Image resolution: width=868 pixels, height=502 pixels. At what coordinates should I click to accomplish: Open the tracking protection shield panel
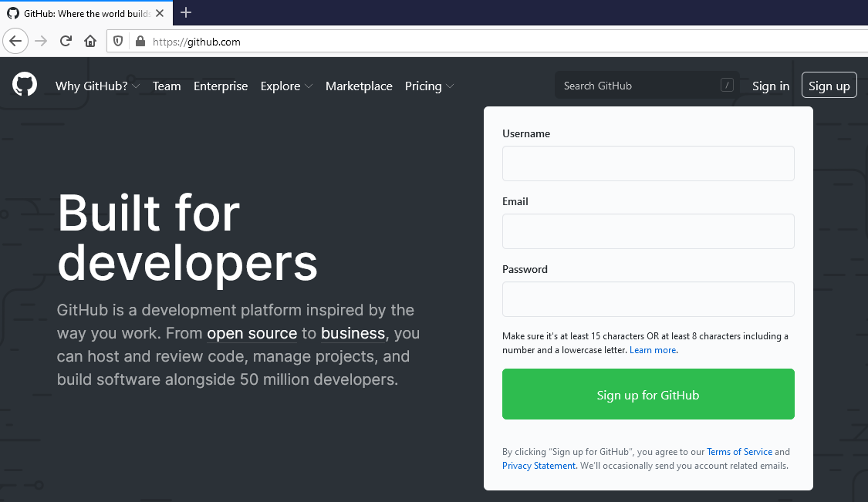coord(117,41)
